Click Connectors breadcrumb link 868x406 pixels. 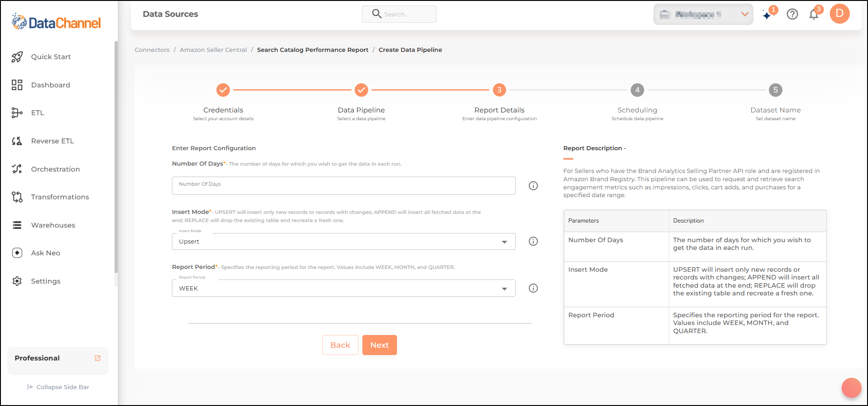tap(152, 50)
